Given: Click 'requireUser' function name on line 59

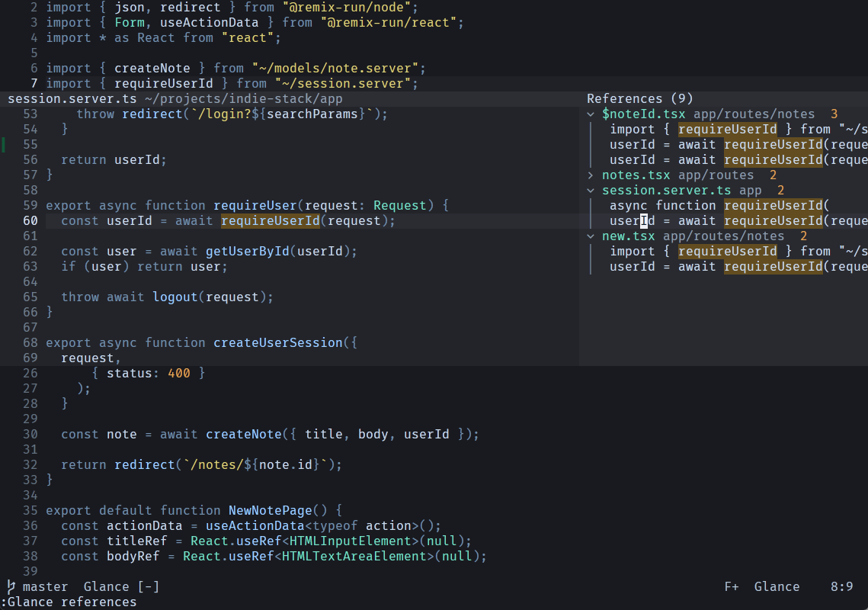Looking at the screenshot, I should pos(255,206).
